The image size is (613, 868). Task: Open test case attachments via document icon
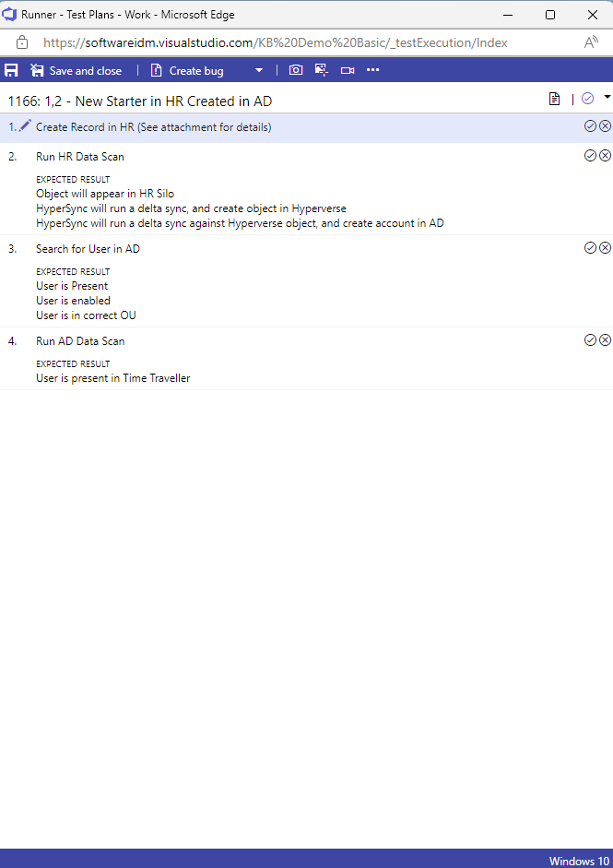[x=555, y=99]
